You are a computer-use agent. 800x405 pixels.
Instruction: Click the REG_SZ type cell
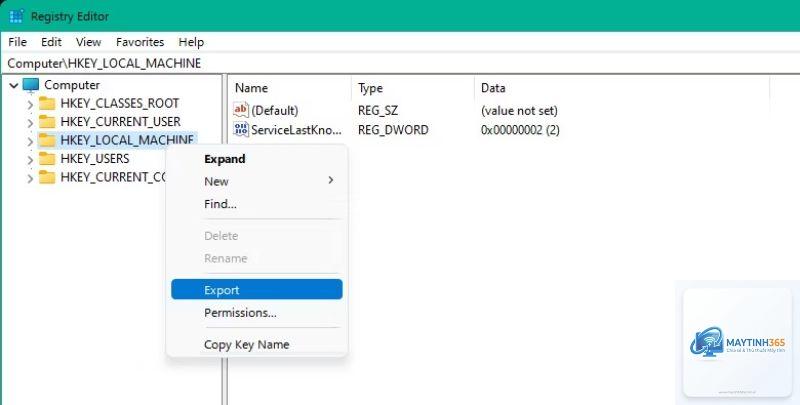378,111
